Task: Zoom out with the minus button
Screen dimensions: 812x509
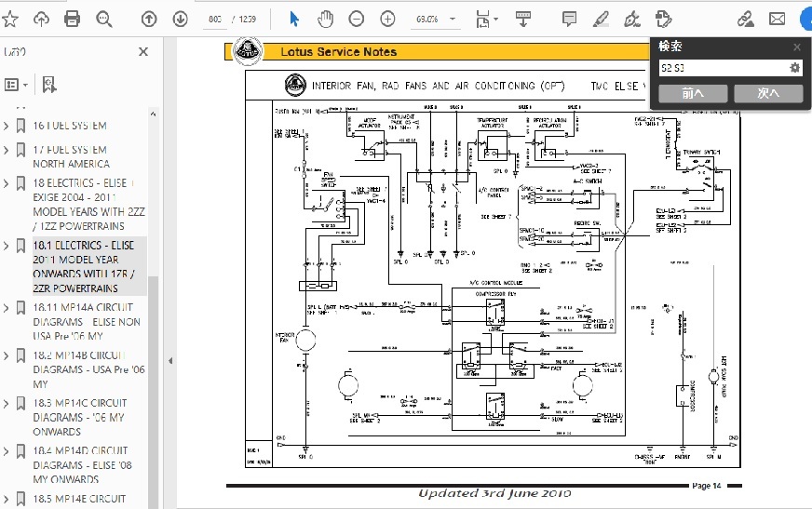Action: [x=357, y=20]
